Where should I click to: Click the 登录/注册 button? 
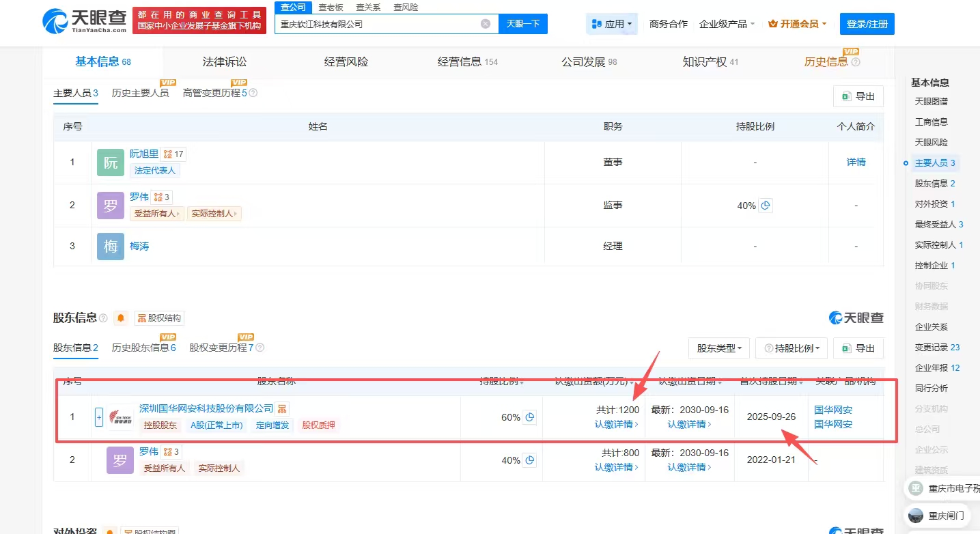867,24
